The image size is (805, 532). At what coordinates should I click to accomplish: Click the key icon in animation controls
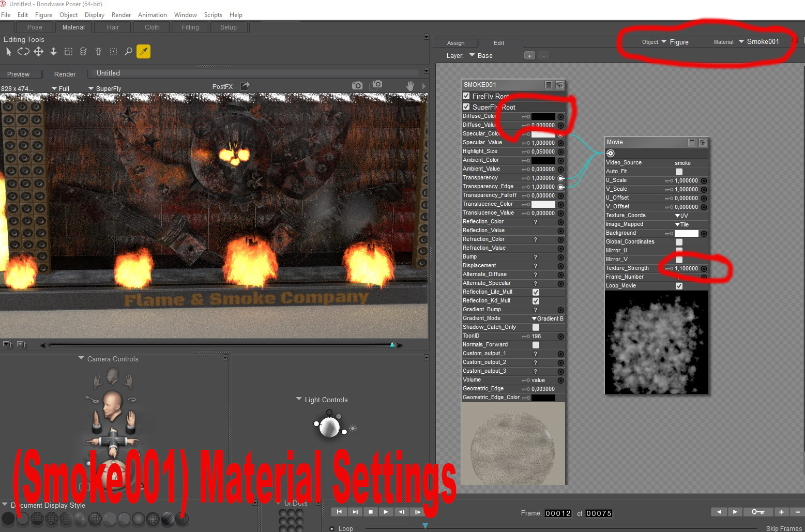(x=758, y=512)
